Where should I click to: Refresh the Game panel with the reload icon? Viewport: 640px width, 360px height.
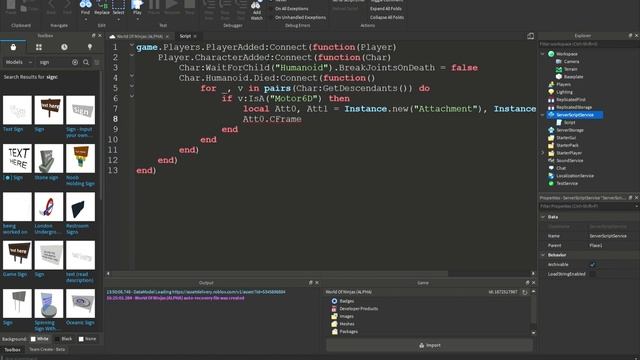pos(525,292)
